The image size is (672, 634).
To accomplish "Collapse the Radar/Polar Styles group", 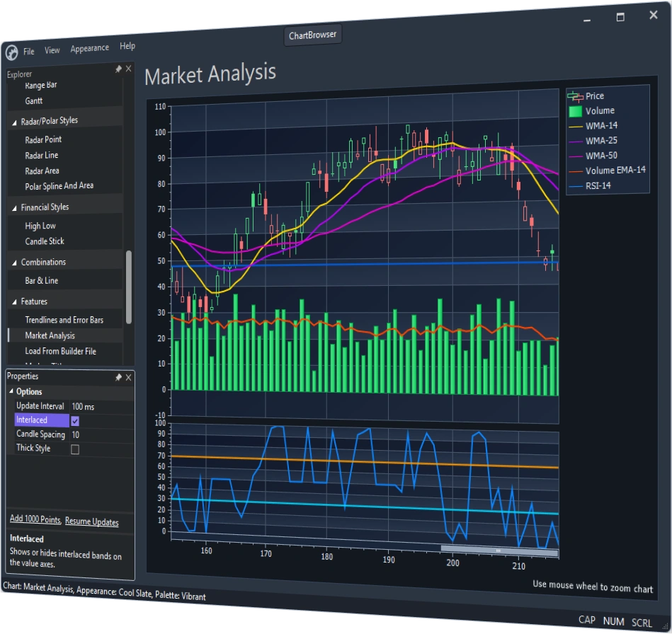I will (14, 123).
